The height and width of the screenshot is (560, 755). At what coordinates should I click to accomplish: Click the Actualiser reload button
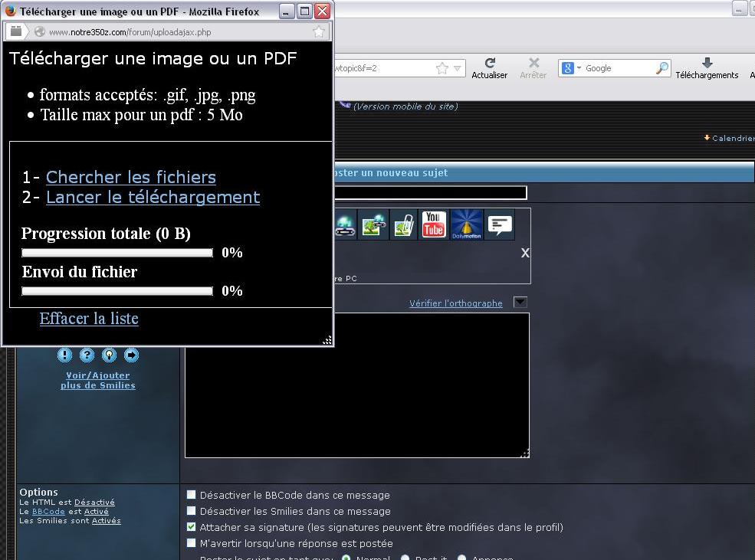489,67
